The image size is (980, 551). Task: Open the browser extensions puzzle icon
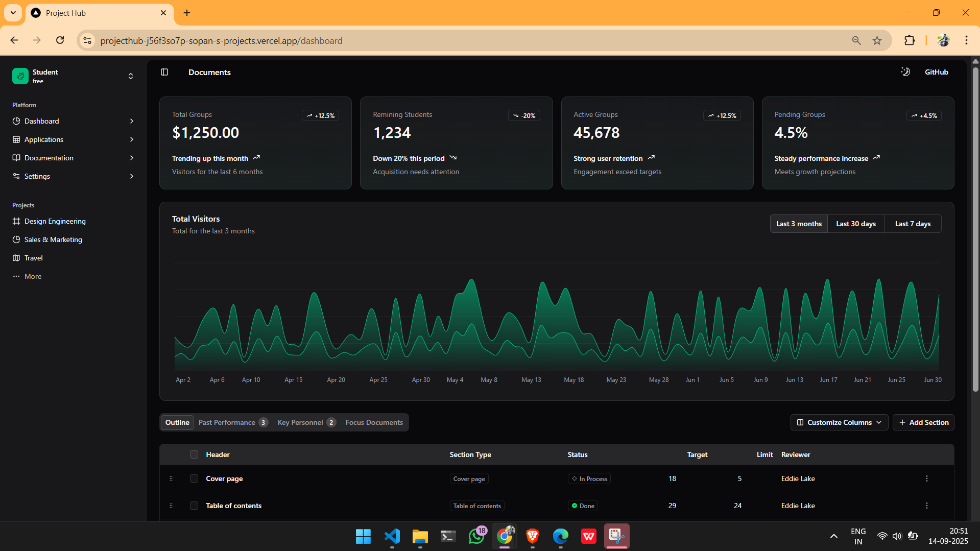(x=910, y=40)
